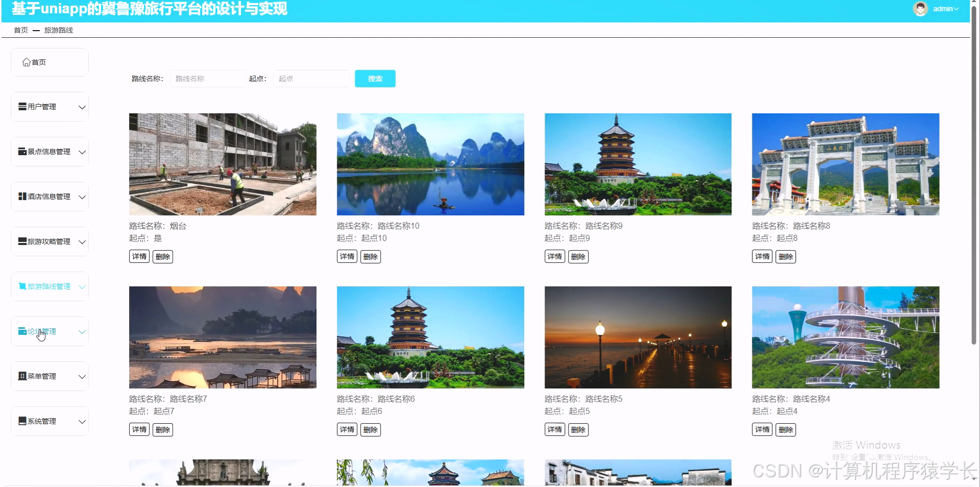Select the 用户管理 menu label
This screenshot has height=487, width=980.
click(x=42, y=107)
